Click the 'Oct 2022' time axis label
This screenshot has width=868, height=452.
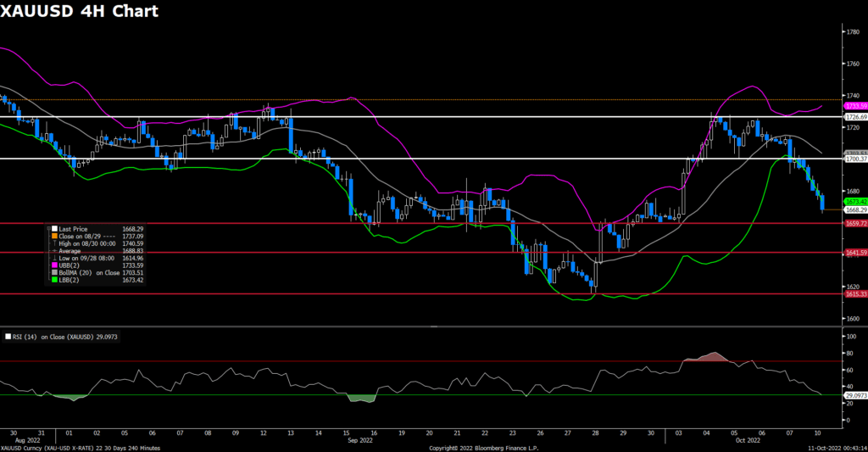coord(748,440)
